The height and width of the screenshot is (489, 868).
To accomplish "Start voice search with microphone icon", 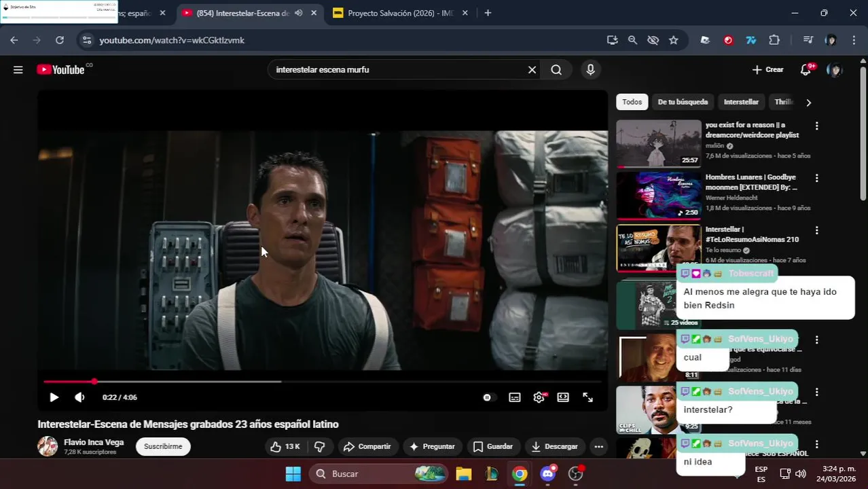I will [590, 69].
